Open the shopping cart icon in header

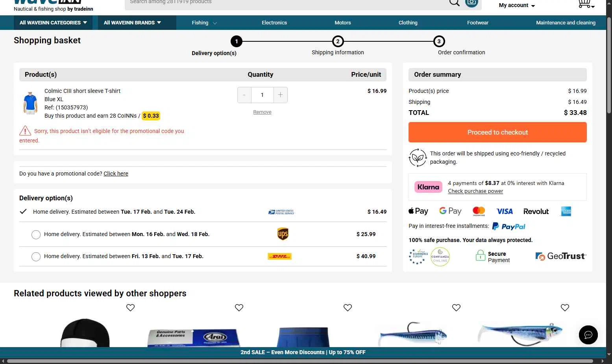pos(586,4)
